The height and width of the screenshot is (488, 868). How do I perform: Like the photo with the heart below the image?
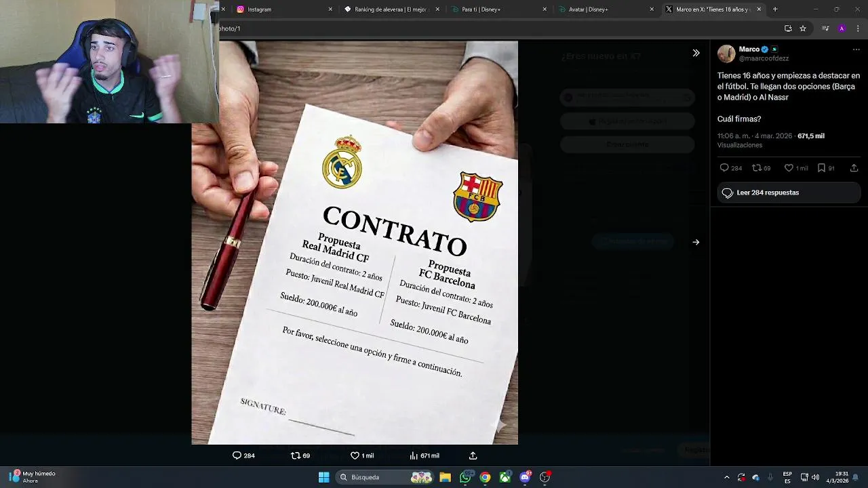[x=361, y=455]
